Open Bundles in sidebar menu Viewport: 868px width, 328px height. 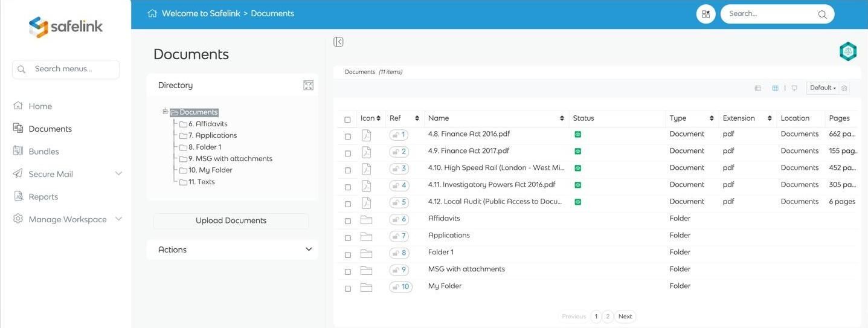43,152
